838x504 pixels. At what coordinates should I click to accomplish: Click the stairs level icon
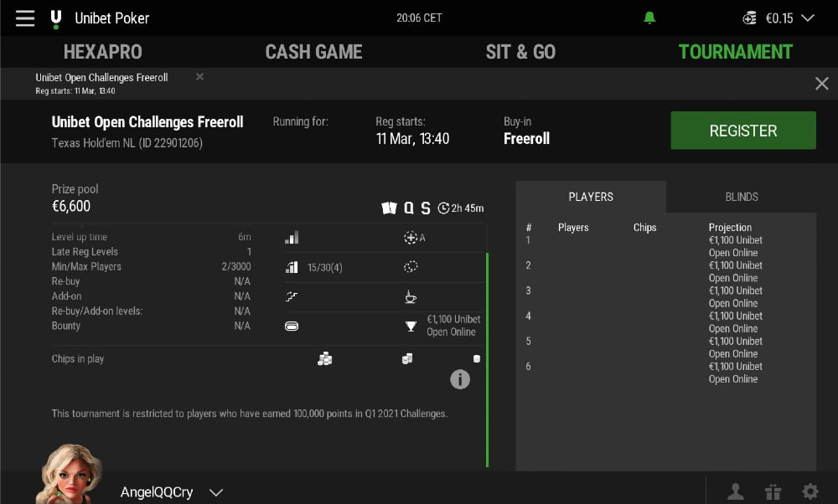pyautogui.click(x=292, y=296)
